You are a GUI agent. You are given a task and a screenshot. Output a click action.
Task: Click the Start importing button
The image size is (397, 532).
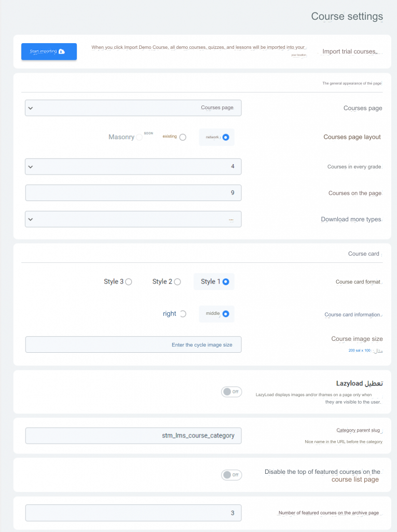click(49, 51)
